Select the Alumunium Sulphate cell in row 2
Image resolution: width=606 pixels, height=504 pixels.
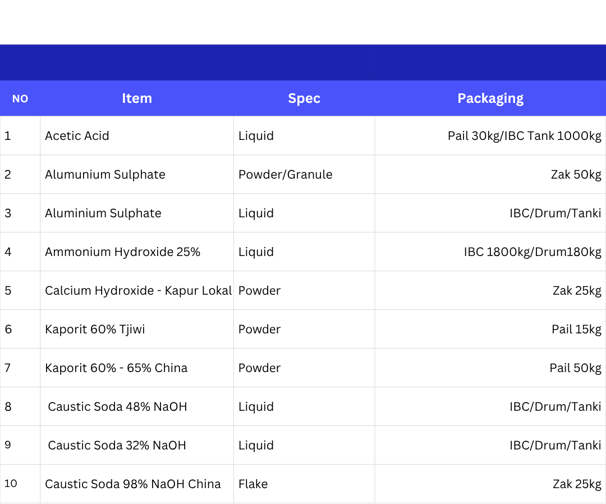pos(137,174)
